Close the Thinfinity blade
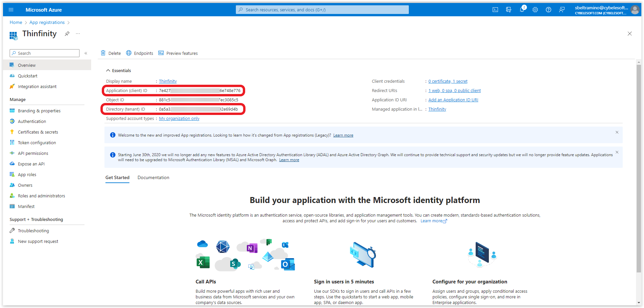 pos(630,34)
